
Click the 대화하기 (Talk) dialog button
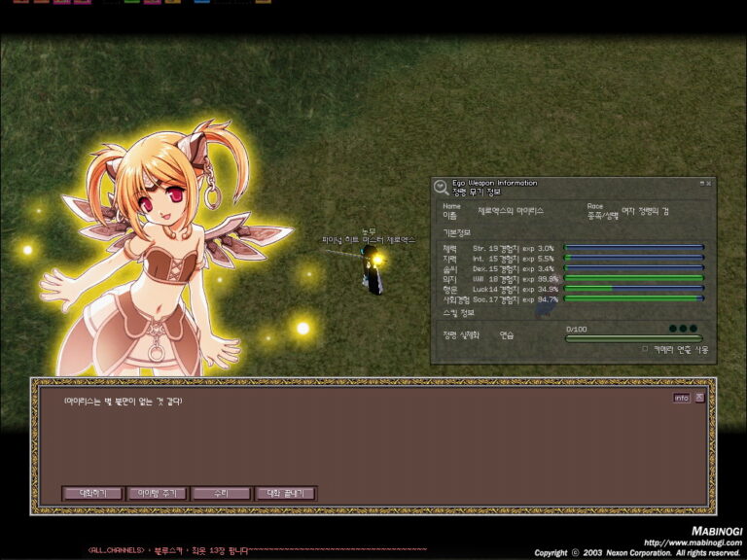point(93,493)
